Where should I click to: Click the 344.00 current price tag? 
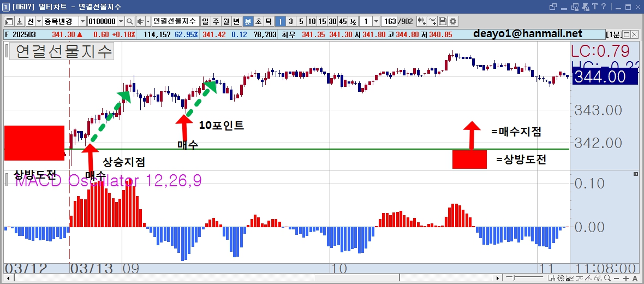coord(605,77)
